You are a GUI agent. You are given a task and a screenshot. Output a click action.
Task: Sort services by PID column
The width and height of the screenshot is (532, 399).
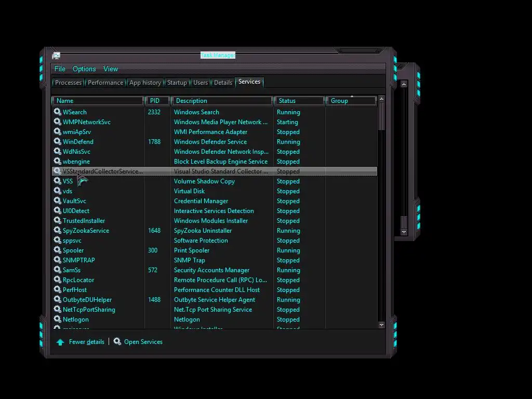pos(157,101)
